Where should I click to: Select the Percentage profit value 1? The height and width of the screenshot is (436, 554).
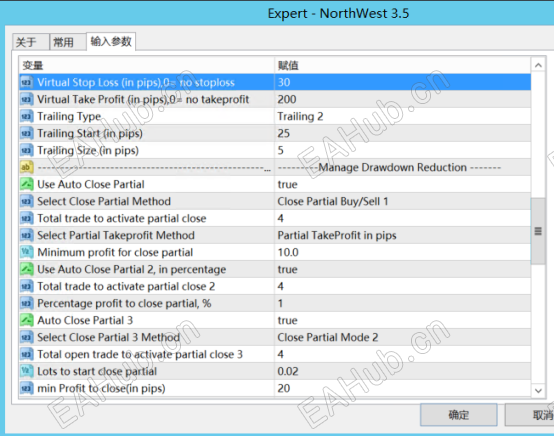[x=403, y=303]
